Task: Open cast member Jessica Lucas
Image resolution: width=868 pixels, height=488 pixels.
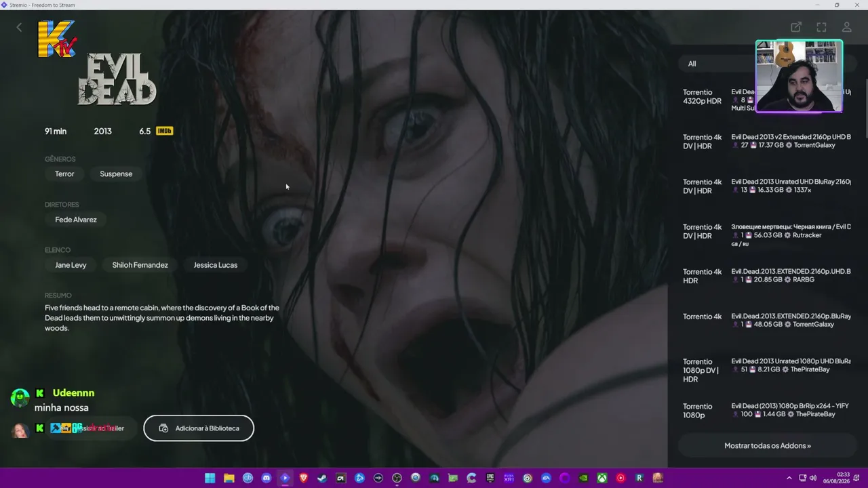Action: point(215,265)
